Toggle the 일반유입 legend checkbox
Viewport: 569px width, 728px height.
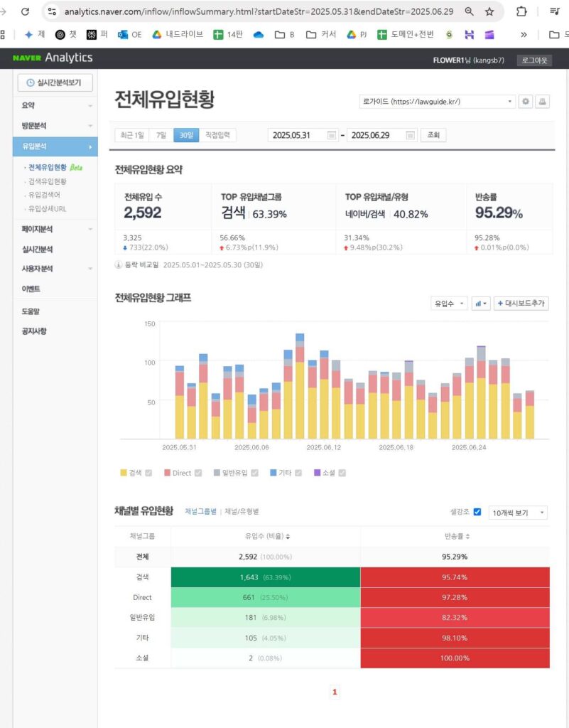[x=254, y=473]
